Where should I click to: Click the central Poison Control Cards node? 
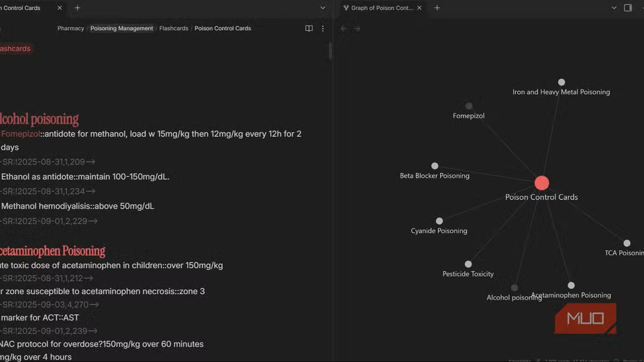[x=541, y=183]
